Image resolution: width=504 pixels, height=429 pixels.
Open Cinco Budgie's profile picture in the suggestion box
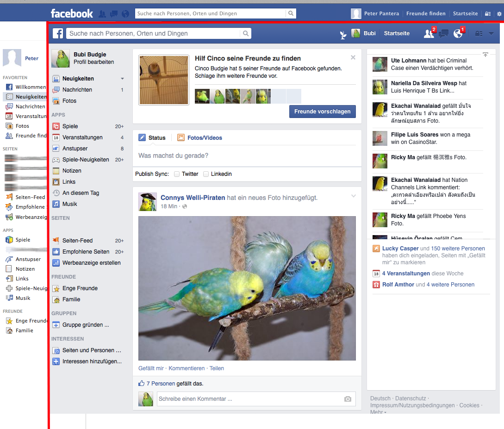(x=164, y=80)
